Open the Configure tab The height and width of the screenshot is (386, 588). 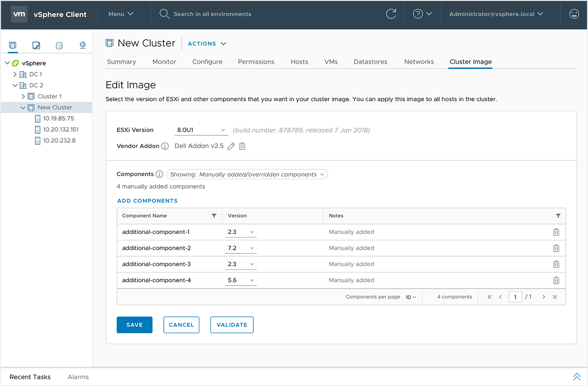[x=207, y=62]
